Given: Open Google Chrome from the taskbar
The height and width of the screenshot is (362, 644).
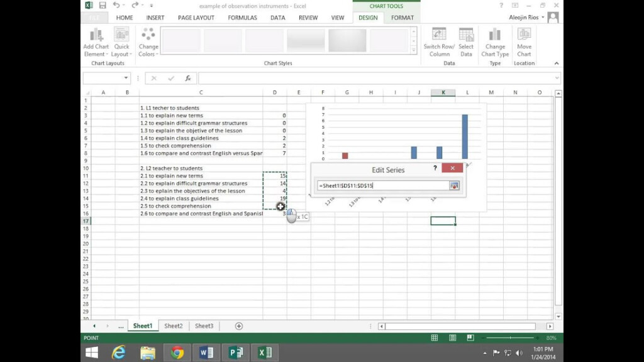Looking at the screenshot, I should click(x=177, y=353).
